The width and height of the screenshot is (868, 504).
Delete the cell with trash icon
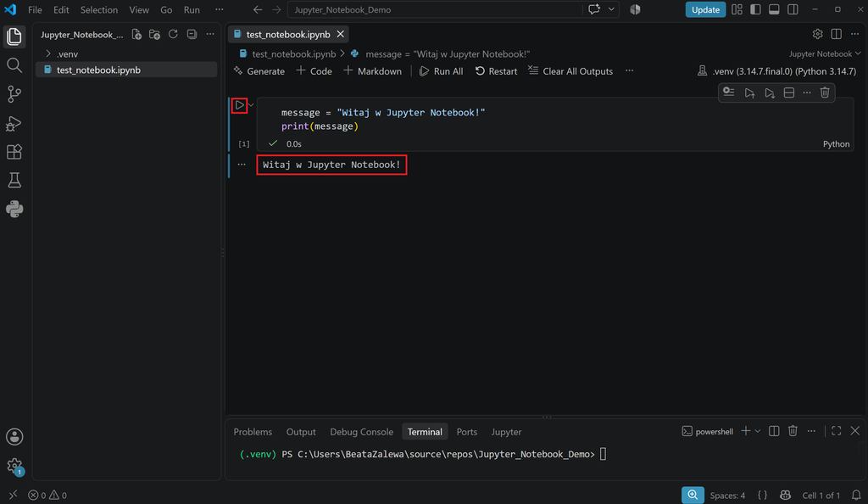click(825, 92)
